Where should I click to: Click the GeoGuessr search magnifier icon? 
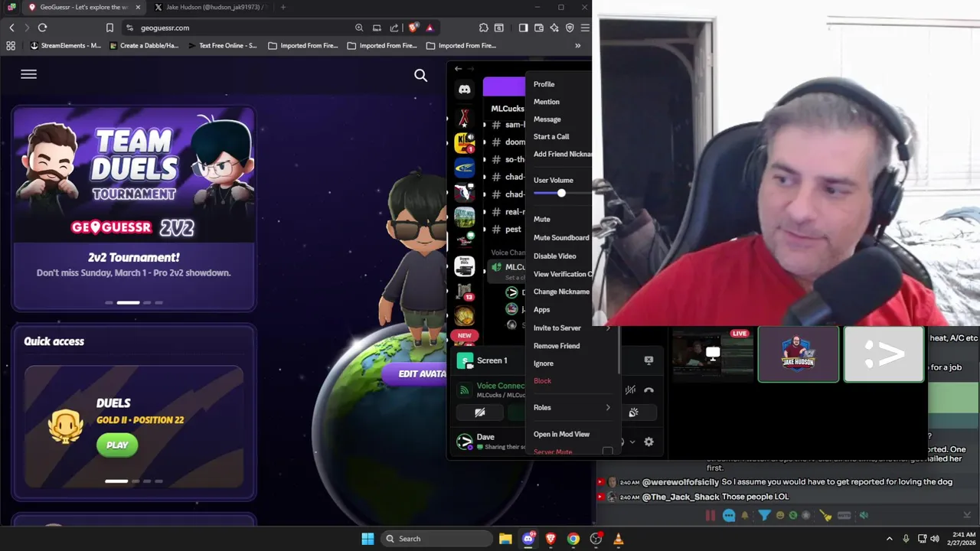click(420, 75)
